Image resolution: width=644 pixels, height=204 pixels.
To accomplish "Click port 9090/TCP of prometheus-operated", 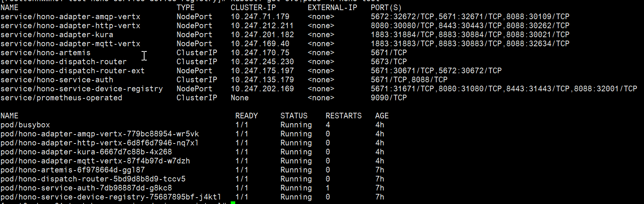I will pyautogui.click(x=389, y=98).
